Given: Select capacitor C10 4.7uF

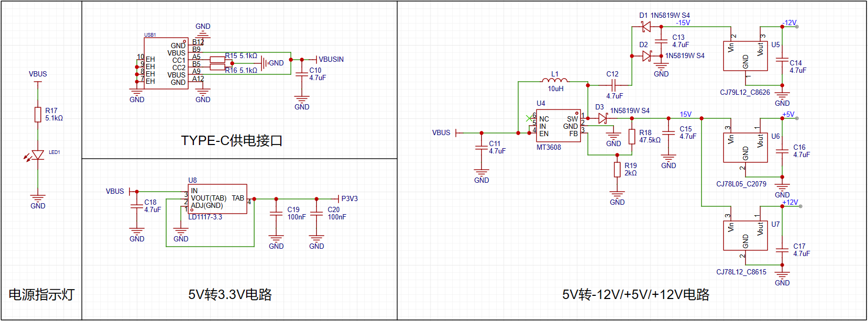Looking at the screenshot, I should coord(302,74).
